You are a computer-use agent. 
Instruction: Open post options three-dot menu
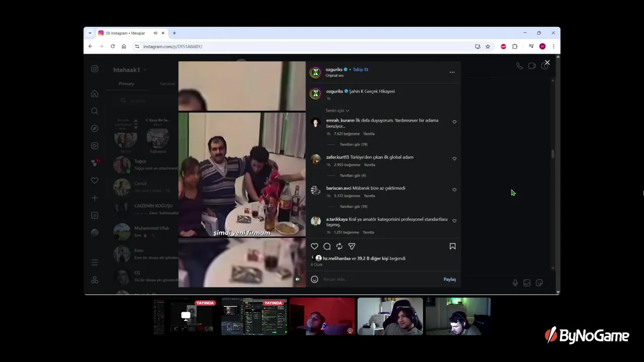point(452,72)
